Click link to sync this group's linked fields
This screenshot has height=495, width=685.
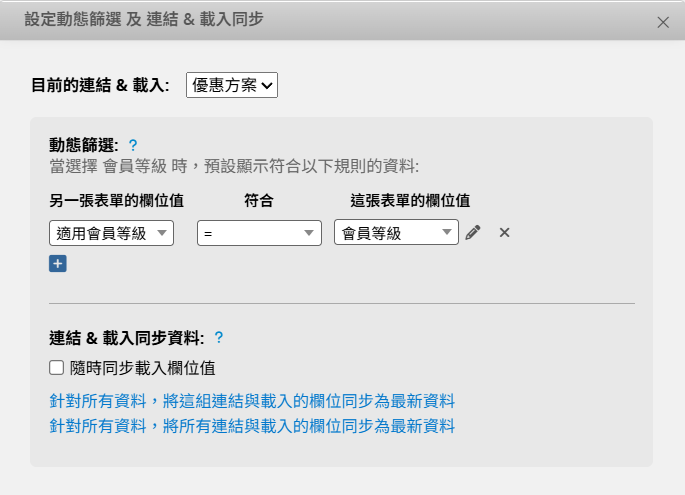[252, 401]
